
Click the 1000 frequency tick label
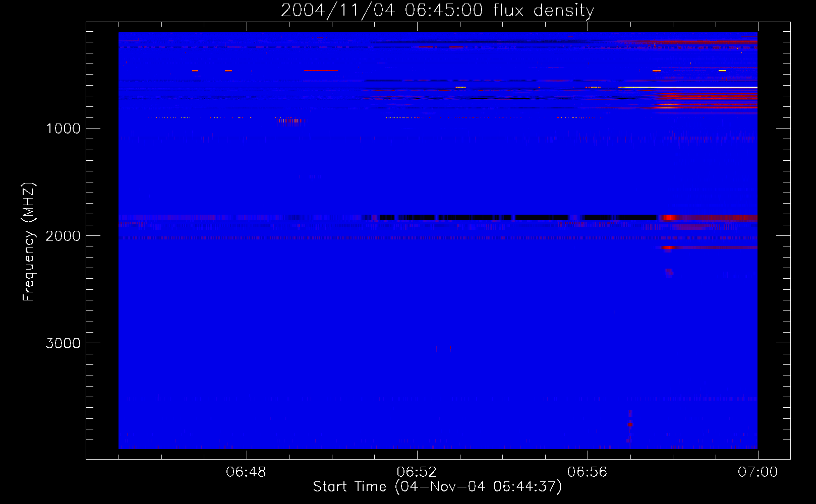point(63,129)
